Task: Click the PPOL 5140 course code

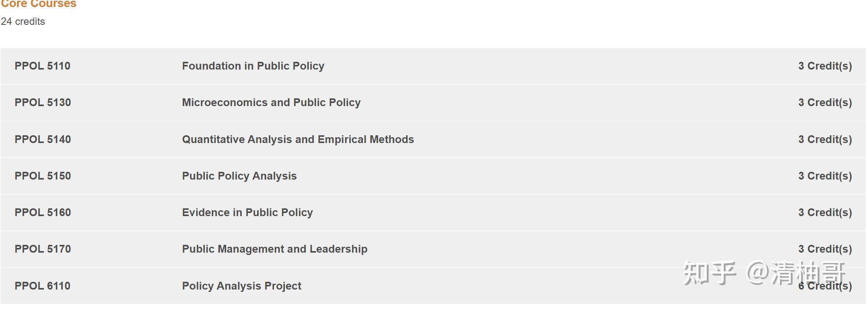Action: [43, 140]
